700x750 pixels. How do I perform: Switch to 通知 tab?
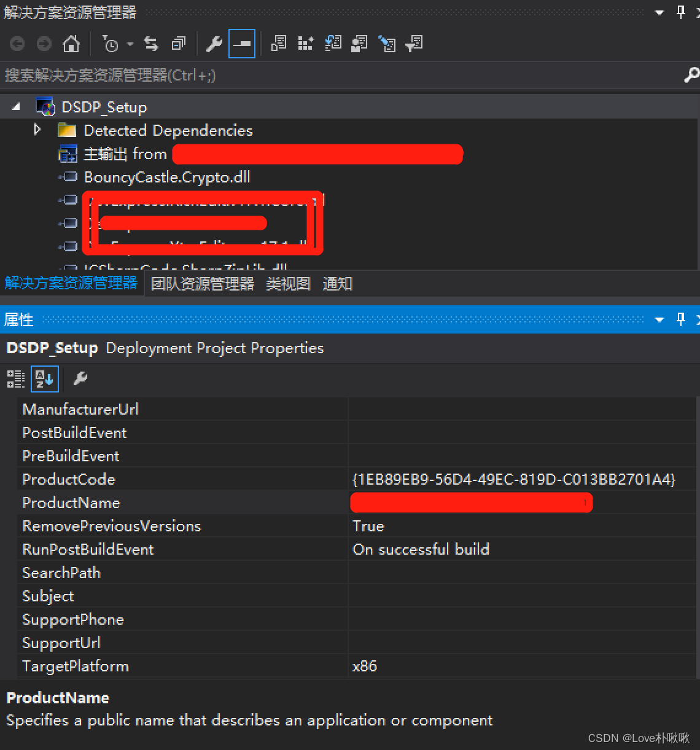pos(338,284)
